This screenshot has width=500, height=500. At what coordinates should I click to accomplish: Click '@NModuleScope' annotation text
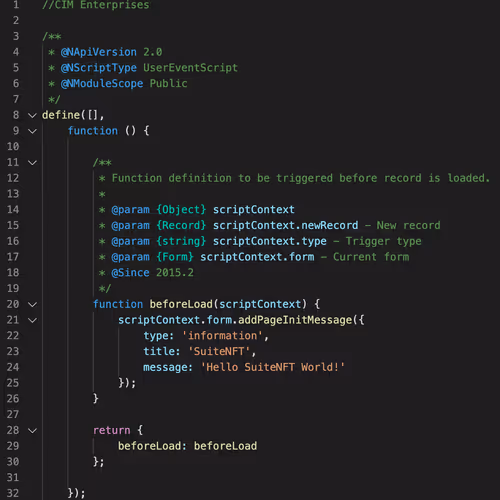pyautogui.click(x=102, y=84)
